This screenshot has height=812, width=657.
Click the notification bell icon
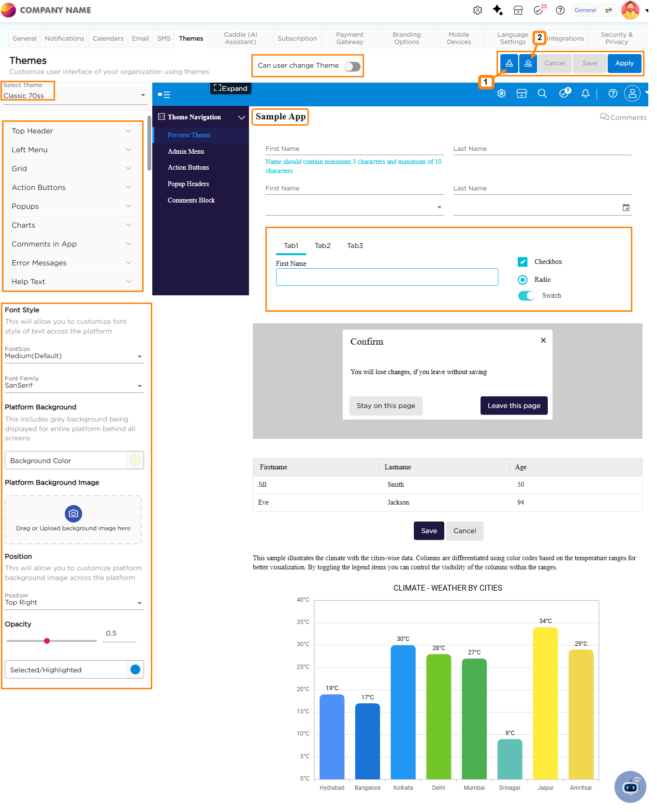click(585, 94)
